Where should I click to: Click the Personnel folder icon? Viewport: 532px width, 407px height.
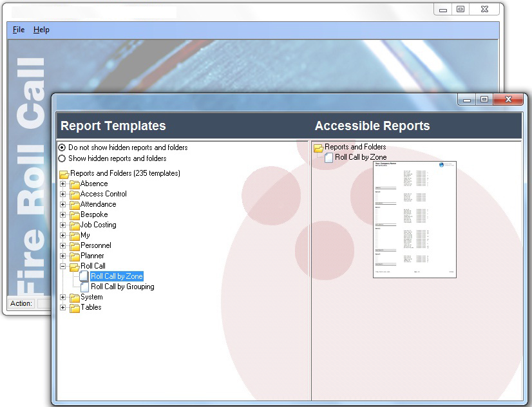(x=75, y=246)
